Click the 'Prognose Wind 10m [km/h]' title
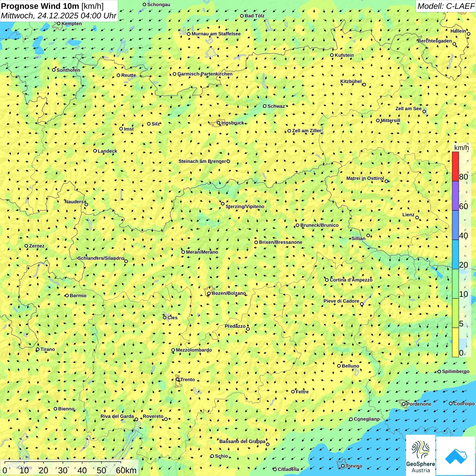This screenshot has width=476, height=476. (x=52, y=6)
